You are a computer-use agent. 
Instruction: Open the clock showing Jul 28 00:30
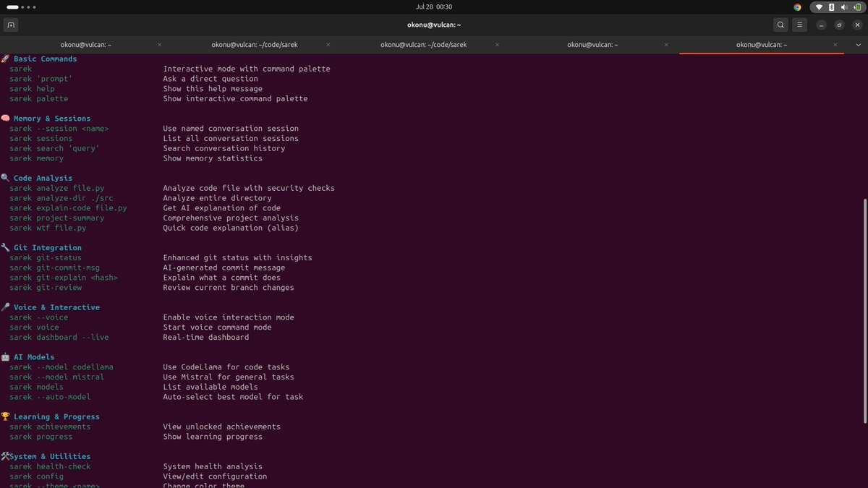(434, 7)
